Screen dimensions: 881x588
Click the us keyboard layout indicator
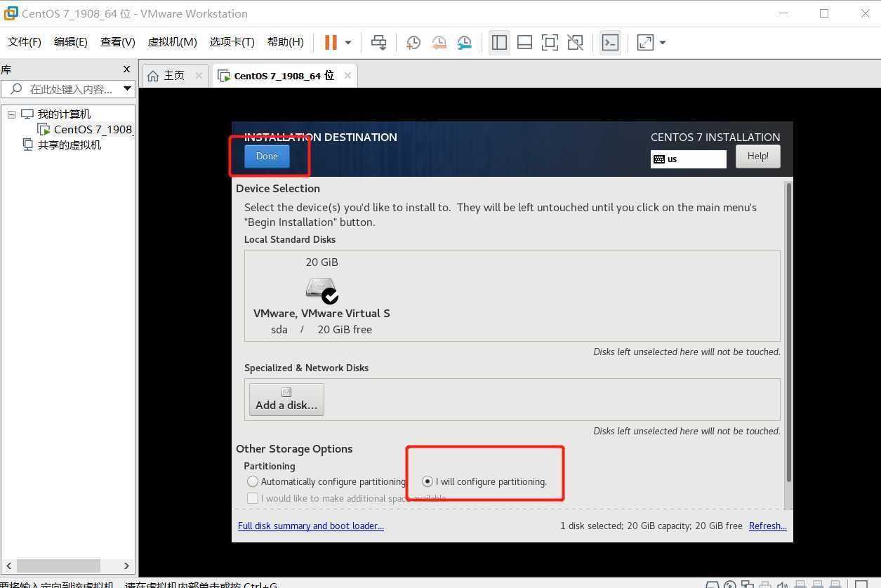pyautogui.click(x=689, y=159)
